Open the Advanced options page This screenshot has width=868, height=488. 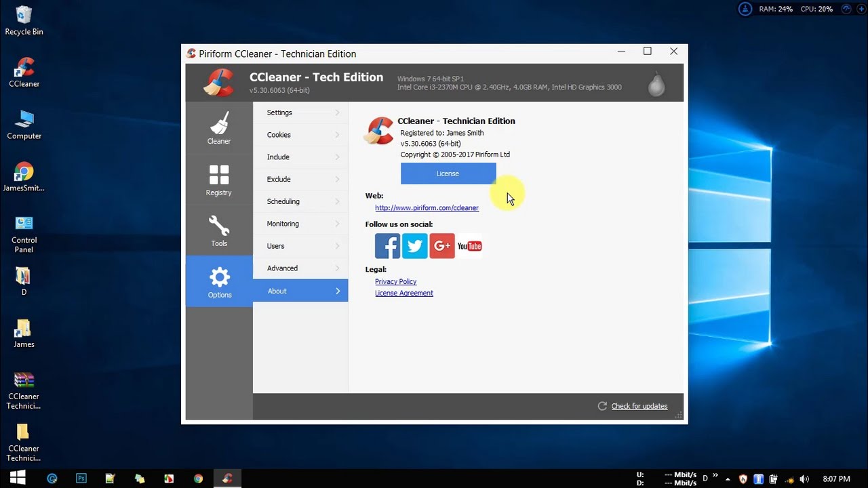pos(300,268)
